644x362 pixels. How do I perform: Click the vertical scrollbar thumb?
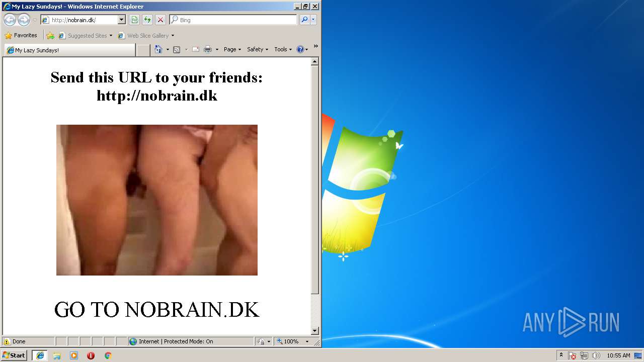pos(315,179)
